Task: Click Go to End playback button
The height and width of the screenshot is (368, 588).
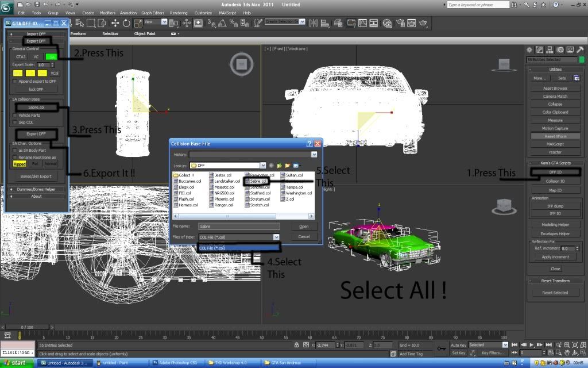Action: (548, 345)
